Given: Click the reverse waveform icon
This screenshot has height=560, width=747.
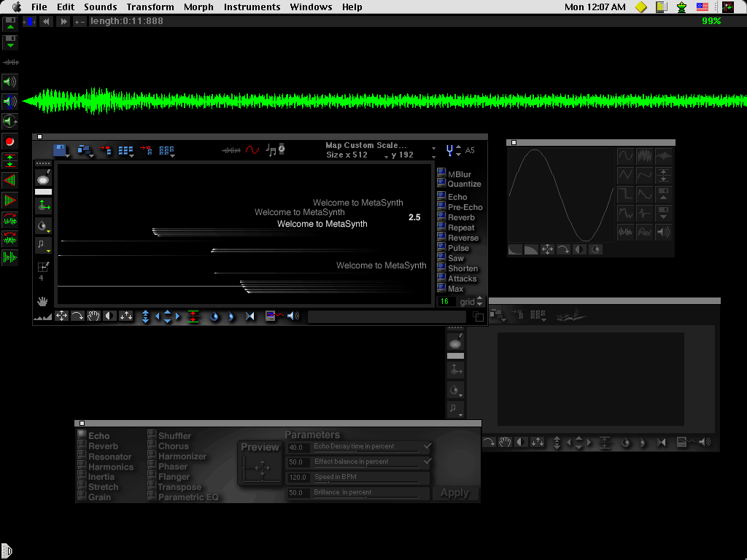Looking at the screenshot, I should coord(9,219).
